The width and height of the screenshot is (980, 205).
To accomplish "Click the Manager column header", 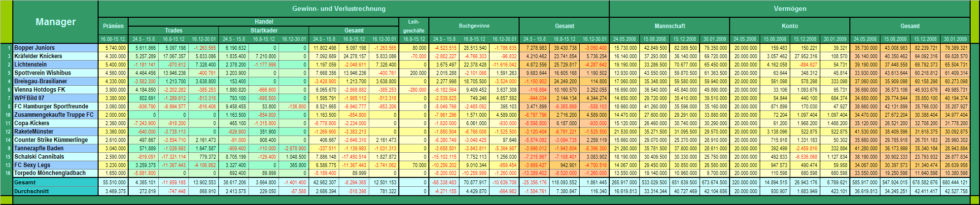I will (x=55, y=22).
